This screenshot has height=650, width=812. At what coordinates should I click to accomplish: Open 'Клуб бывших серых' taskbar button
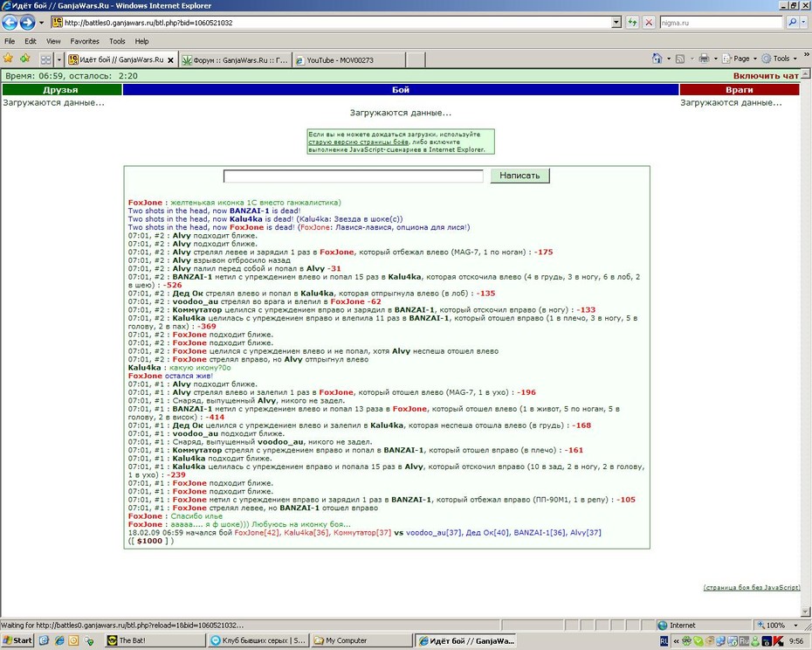click(258, 640)
